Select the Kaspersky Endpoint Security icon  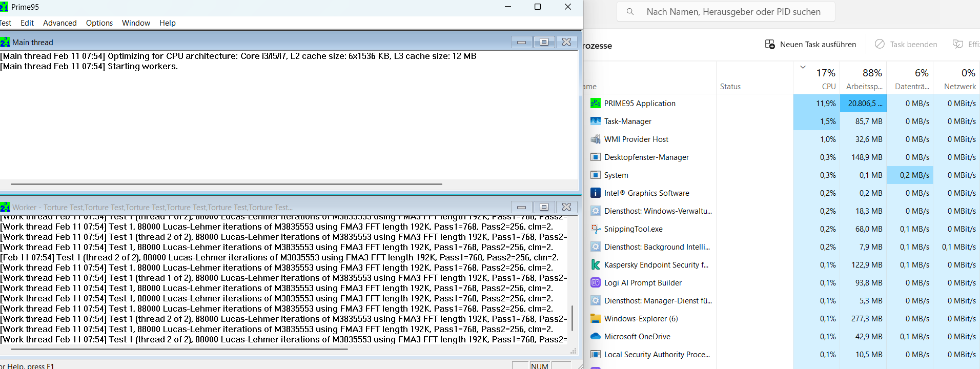[x=596, y=265]
